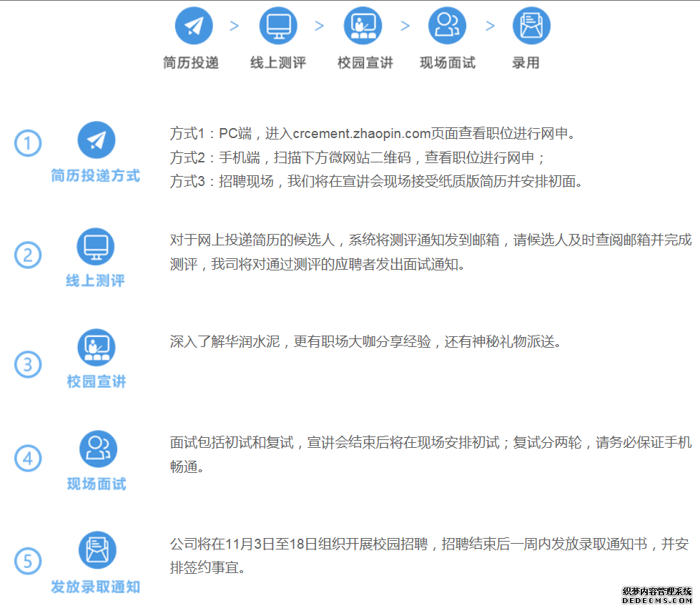This screenshot has width=700, height=611.
Task: Click the paper plane icon above 简历投递方式
Action: [97, 140]
